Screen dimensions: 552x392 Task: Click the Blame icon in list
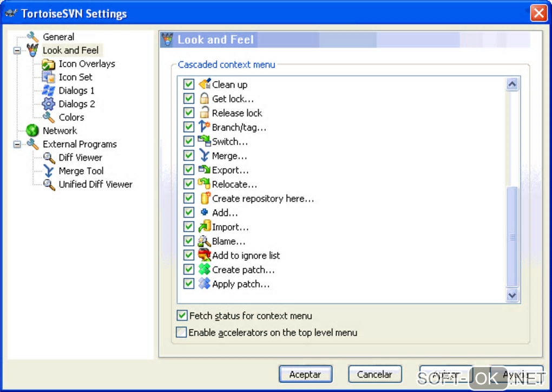click(204, 241)
